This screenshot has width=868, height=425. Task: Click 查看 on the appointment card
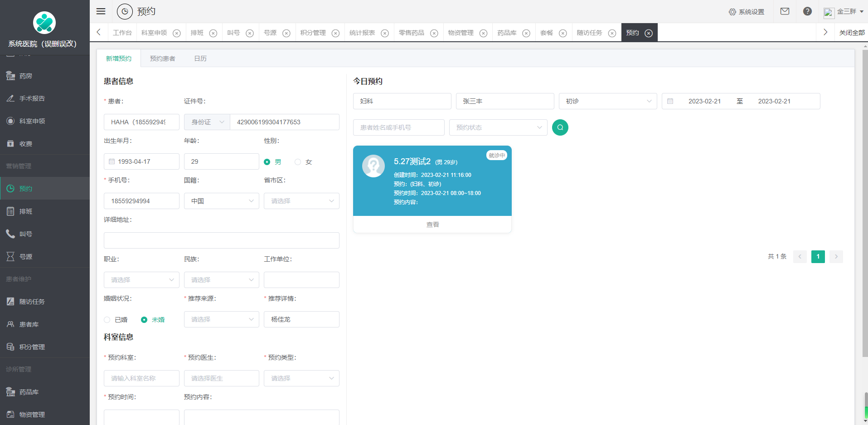(432, 225)
